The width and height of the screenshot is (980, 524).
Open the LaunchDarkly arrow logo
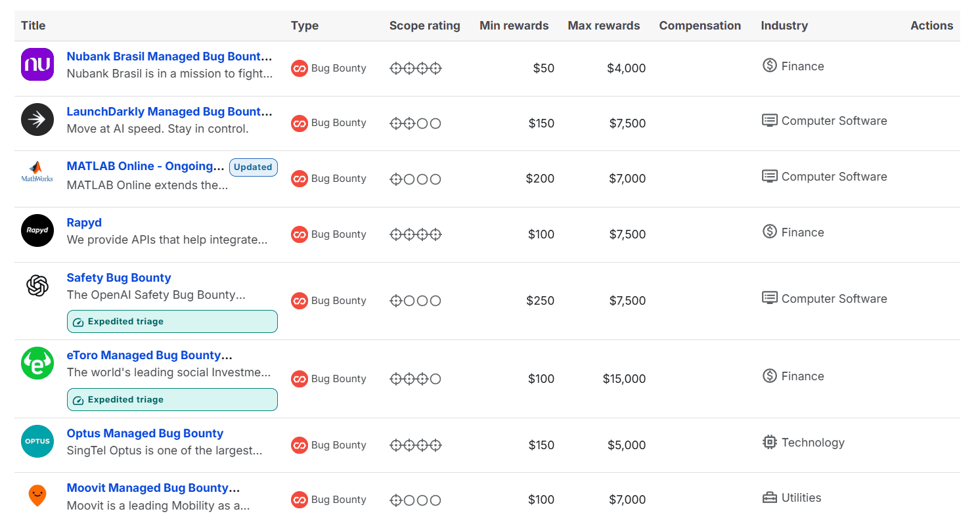(37, 119)
